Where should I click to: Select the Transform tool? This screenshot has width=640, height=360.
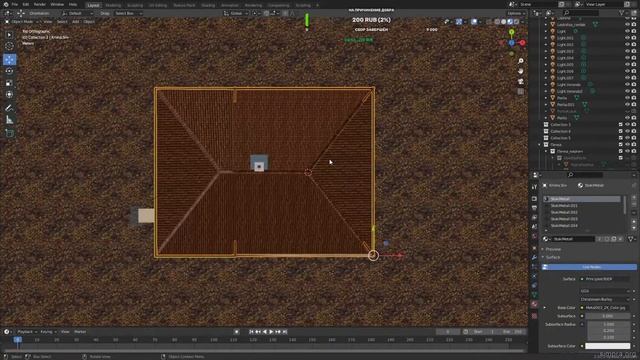pyautogui.click(x=9, y=95)
